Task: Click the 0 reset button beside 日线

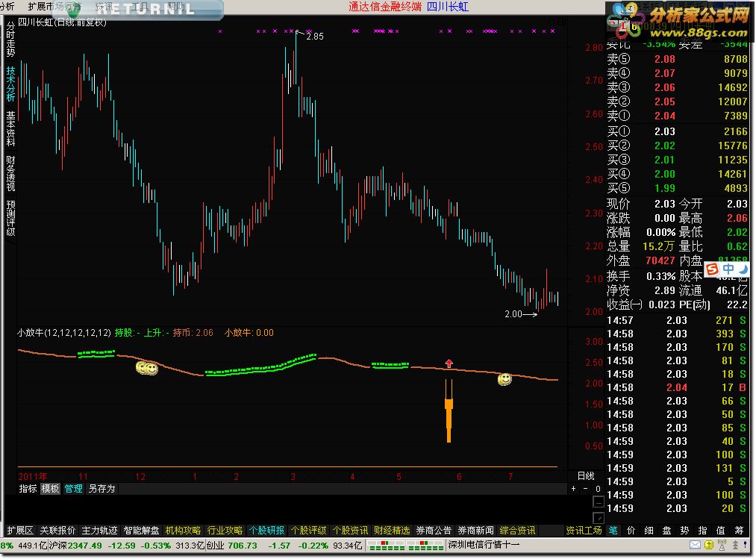Action: click(x=598, y=489)
